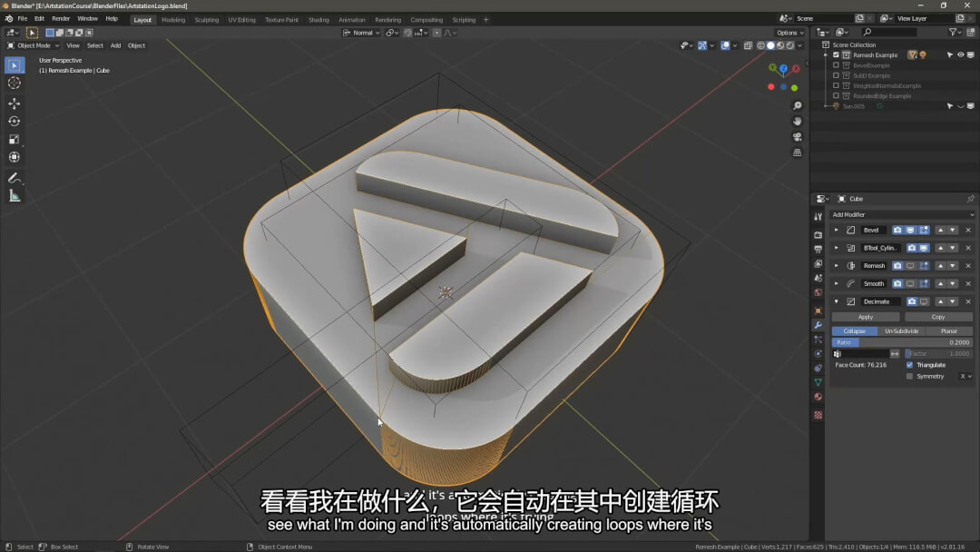Image resolution: width=980 pixels, height=552 pixels.
Task: Click the viewport zoom magnifier icon
Action: (x=797, y=105)
